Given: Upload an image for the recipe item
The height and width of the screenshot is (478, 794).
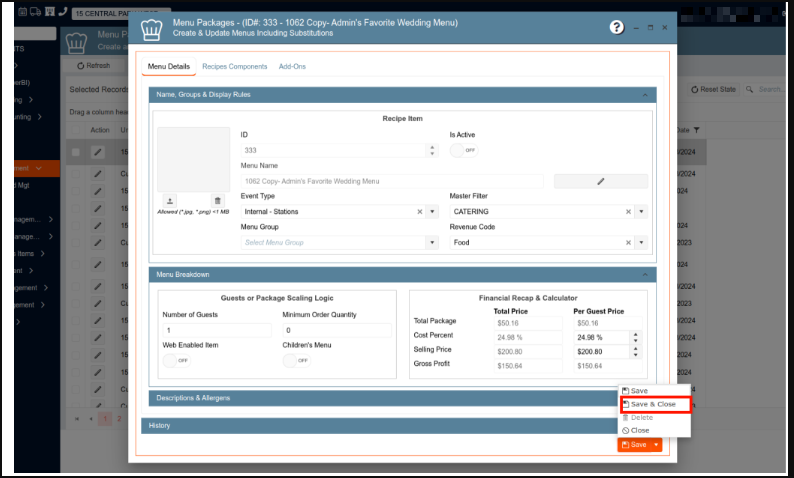Looking at the screenshot, I should coord(169,201).
